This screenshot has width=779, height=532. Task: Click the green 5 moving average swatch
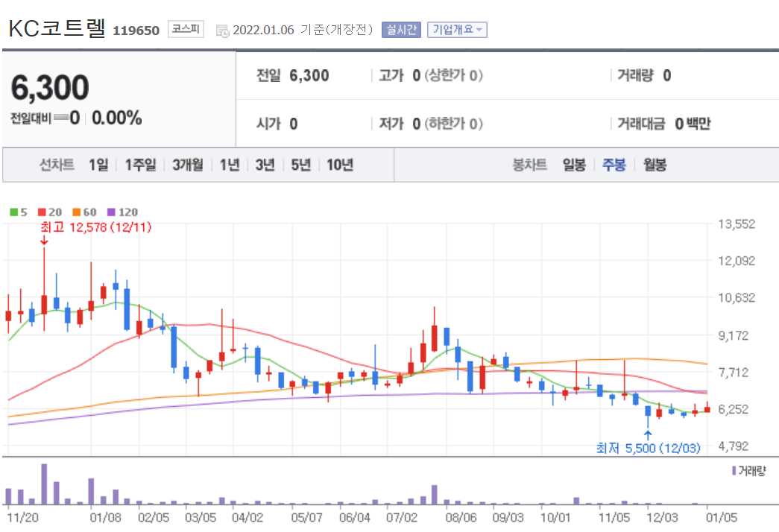14,212
